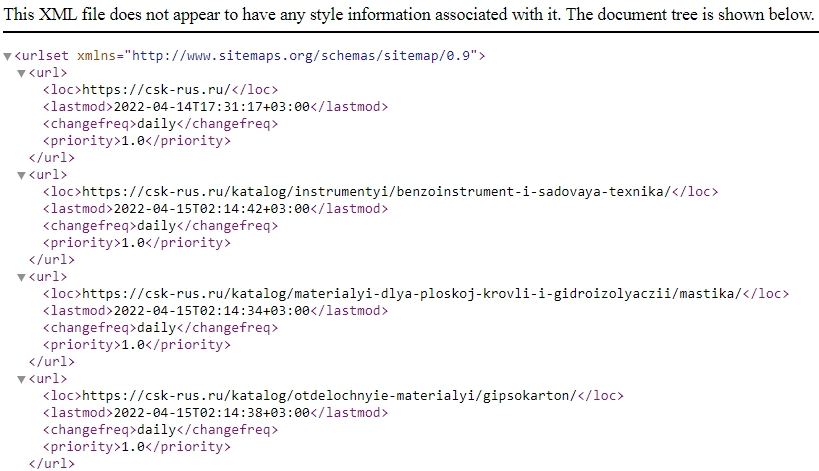Click the priority 1.0 line under csk-rus.ru homepage
This screenshot has height=471, width=819.
pyautogui.click(x=137, y=140)
